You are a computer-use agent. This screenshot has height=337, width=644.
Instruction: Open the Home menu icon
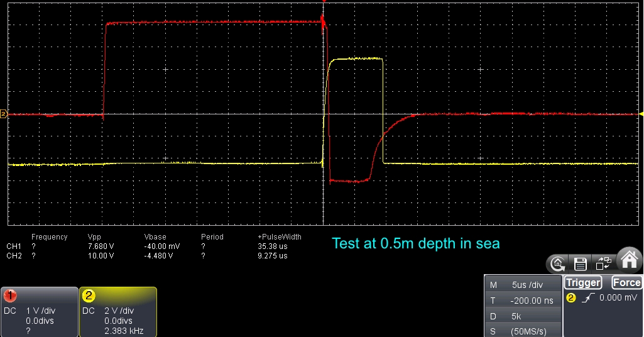pyautogui.click(x=629, y=260)
